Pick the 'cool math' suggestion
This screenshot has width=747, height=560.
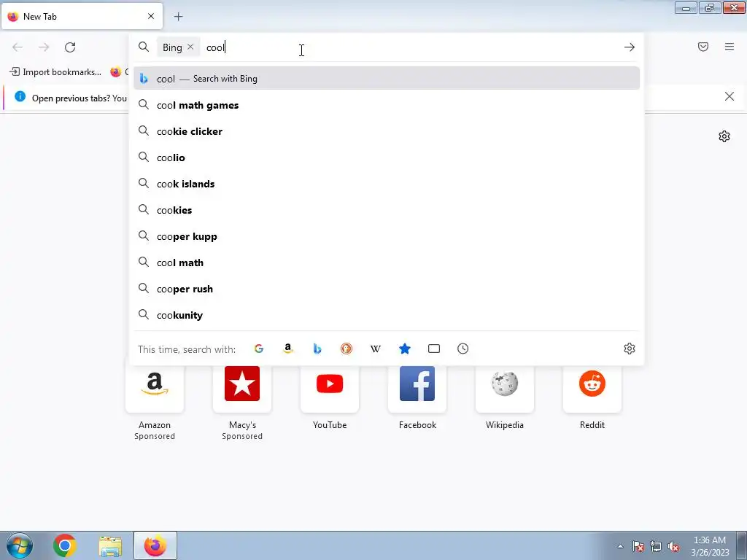pyautogui.click(x=387, y=262)
